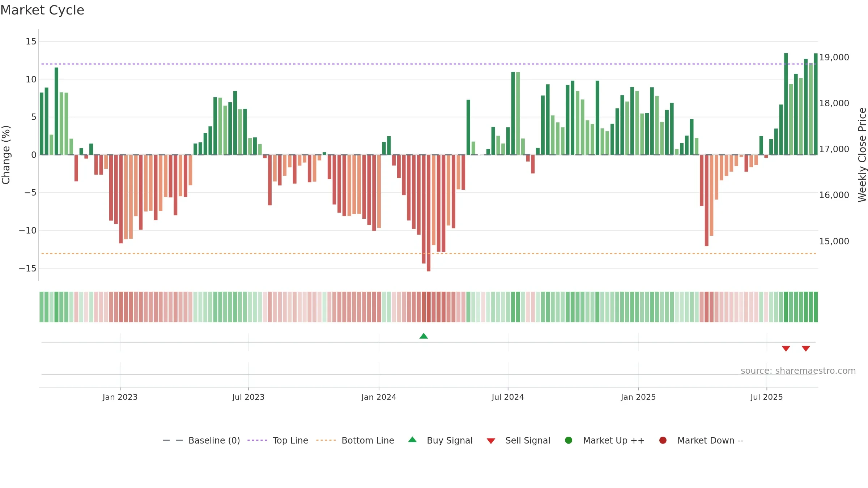
Task: Click the −15 left axis tick label
Action: (x=28, y=269)
